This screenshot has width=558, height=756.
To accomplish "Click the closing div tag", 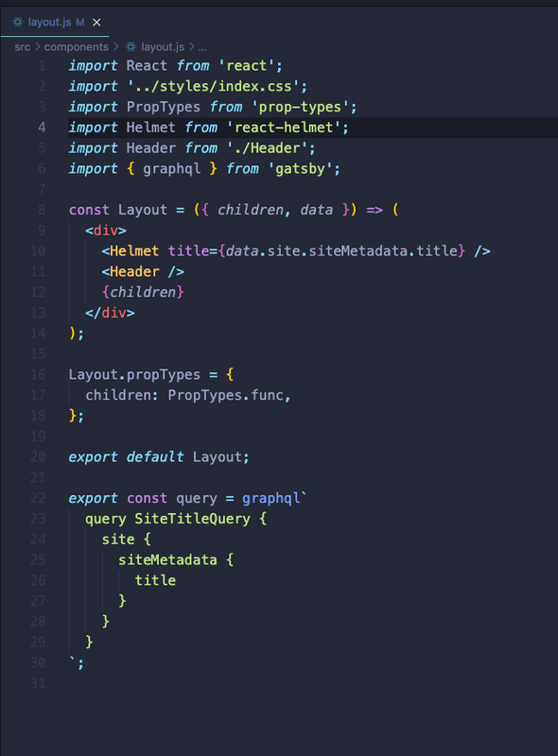I will pos(110,313).
